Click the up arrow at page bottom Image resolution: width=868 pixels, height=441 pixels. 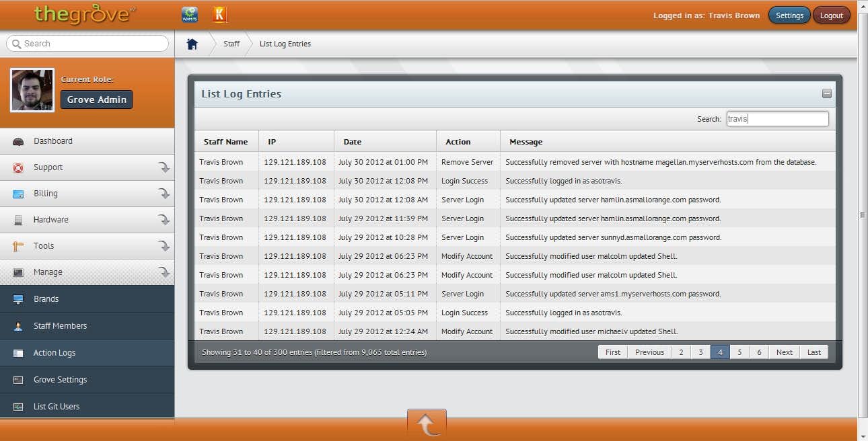click(x=427, y=425)
